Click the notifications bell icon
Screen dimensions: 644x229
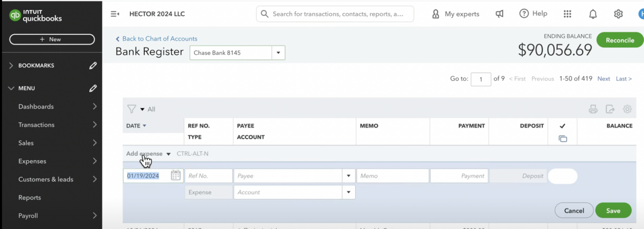(593, 14)
